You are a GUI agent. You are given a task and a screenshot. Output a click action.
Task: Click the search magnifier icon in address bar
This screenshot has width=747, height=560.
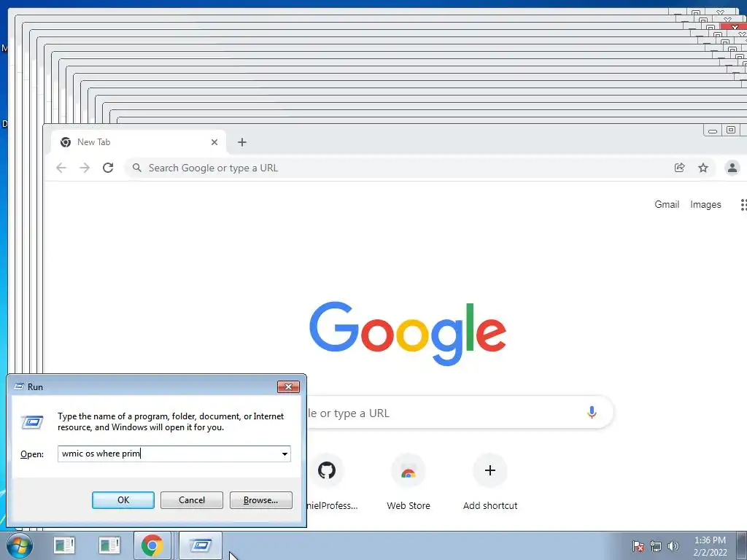click(x=136, y=168)
